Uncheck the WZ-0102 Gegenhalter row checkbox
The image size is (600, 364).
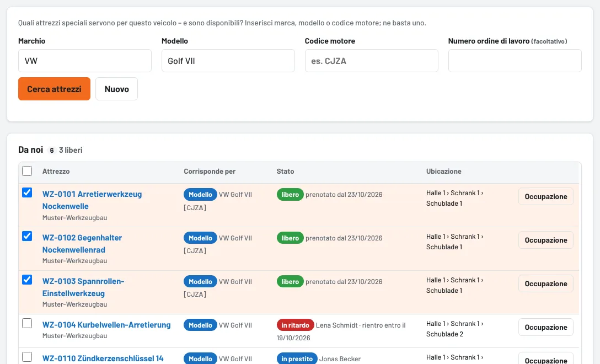pos(27,236)
